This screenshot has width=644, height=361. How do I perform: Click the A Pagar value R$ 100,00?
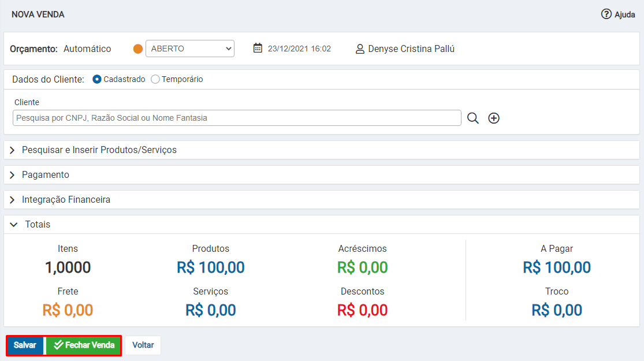click(557, 267)
